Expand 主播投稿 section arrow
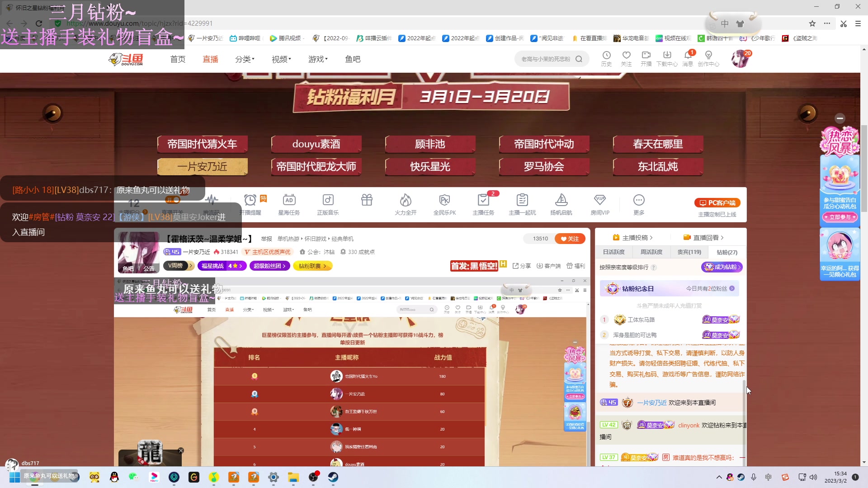The image size is (868, 488). [x=651, y=238]
